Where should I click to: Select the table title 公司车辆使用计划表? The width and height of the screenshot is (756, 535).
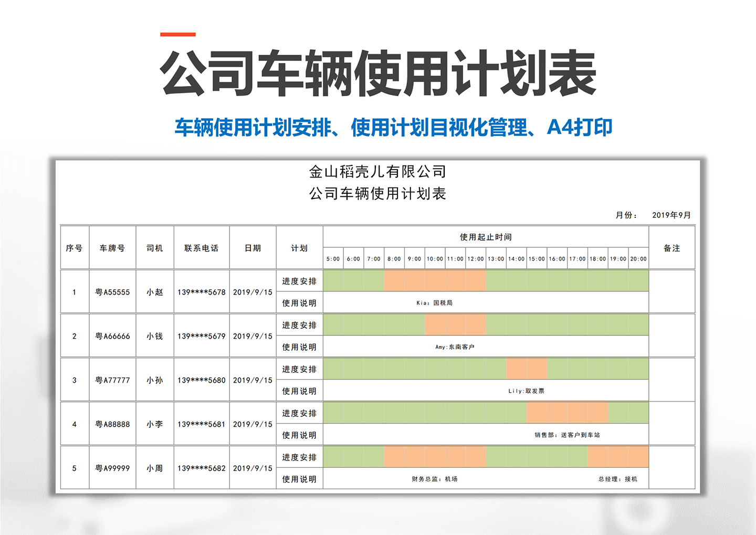pyautogui.click(x=377, y=193)
